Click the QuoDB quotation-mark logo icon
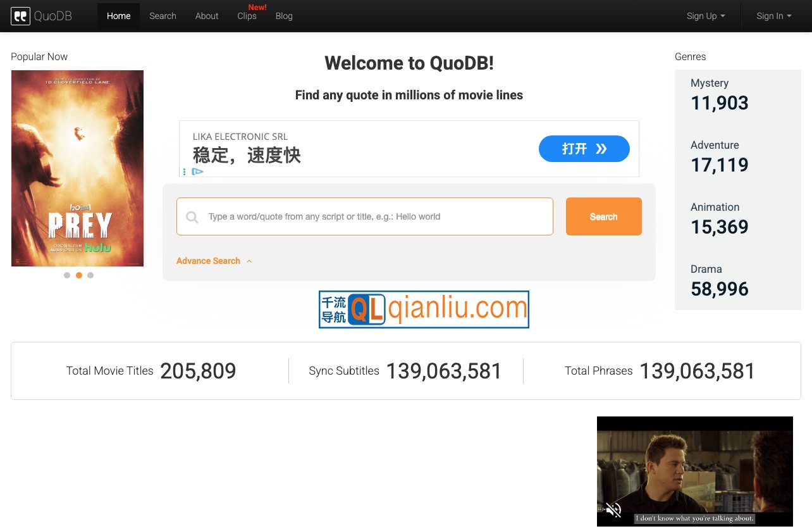 (x=21, y=16)
